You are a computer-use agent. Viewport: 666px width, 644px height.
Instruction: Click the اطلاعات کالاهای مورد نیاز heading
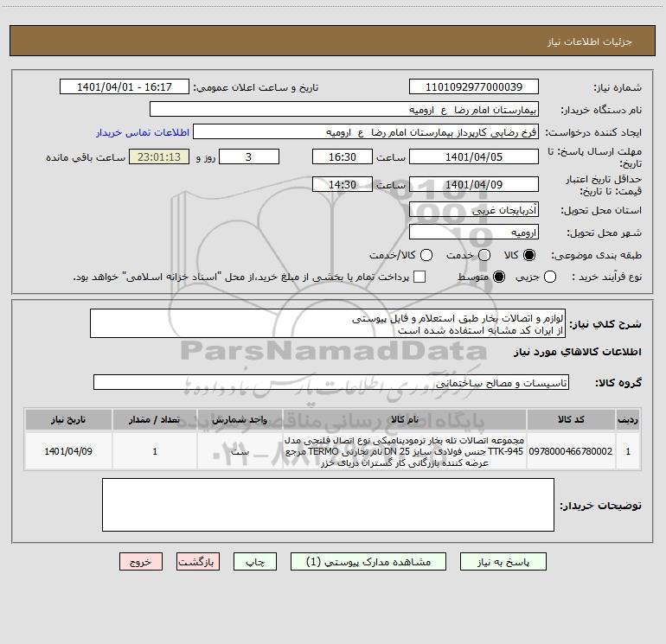click(x=577, y=352)
